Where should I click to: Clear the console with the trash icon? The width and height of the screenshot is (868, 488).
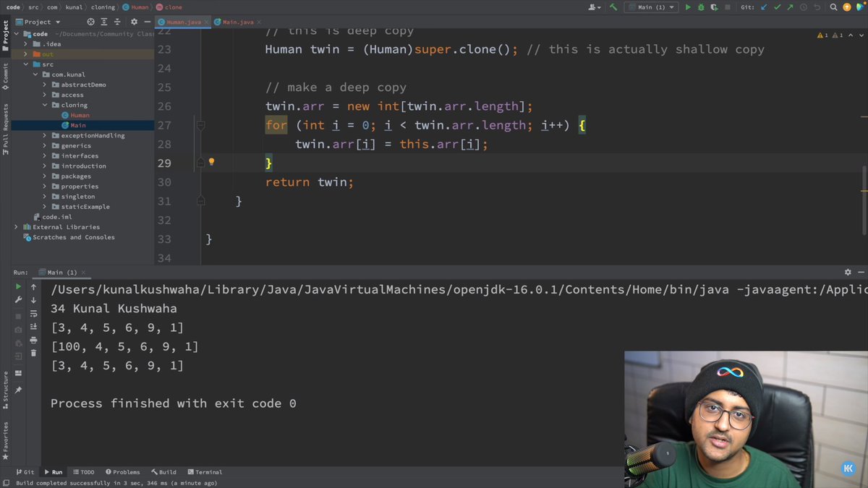33,353
